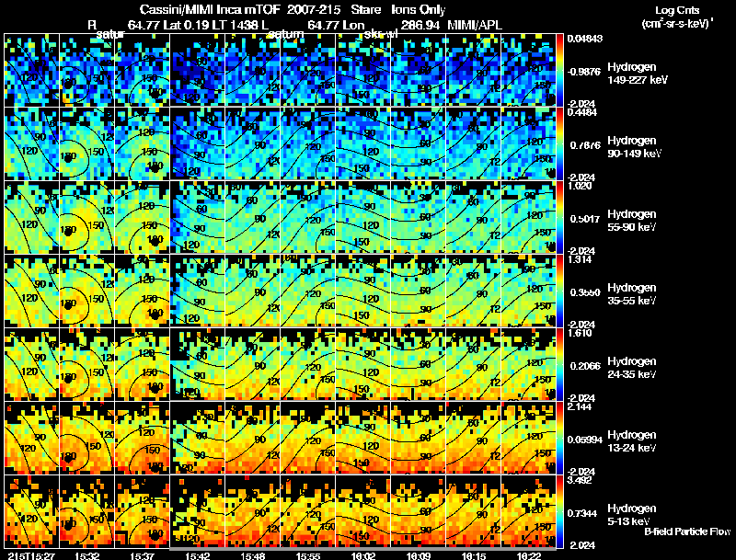
Task: Click the color bar for 5-13 keV row
Action: [559, 511]
